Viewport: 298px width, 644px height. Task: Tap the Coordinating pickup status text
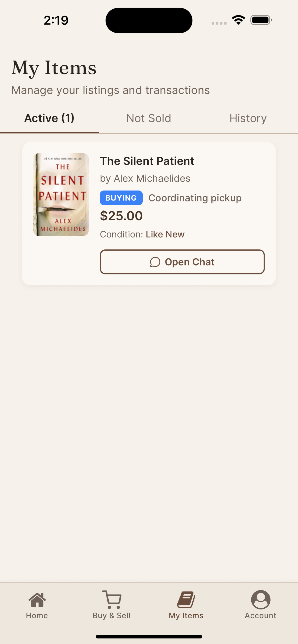click(x=195, y=198)
